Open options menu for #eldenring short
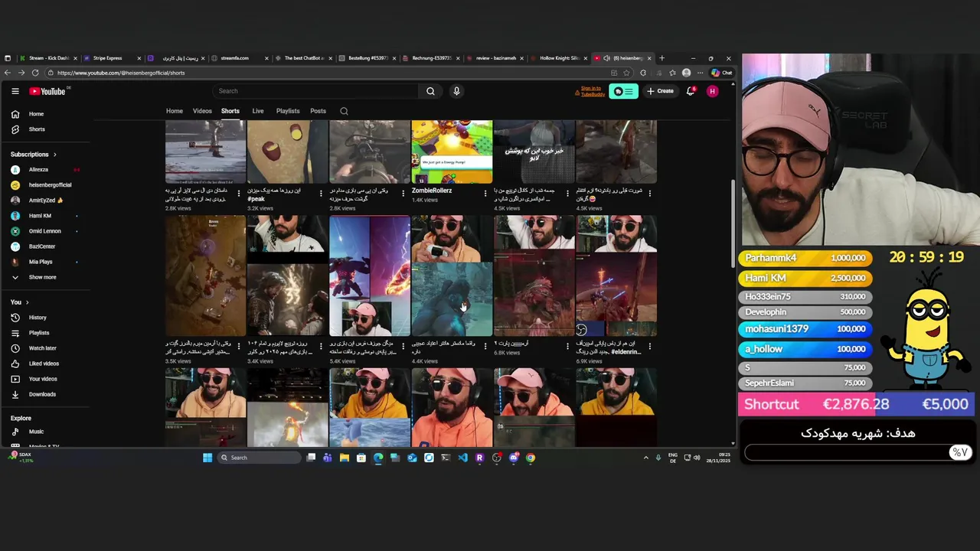Image resolution: width=980 pixels, height=551 pixels. tap(650, 346)
